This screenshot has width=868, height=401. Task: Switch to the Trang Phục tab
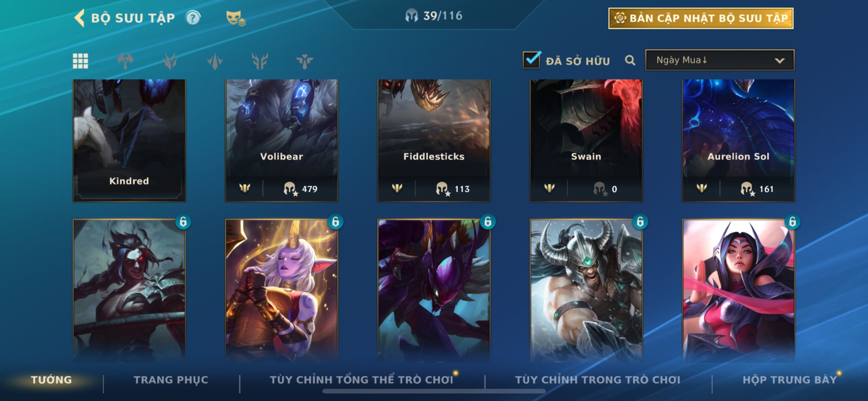171,380
